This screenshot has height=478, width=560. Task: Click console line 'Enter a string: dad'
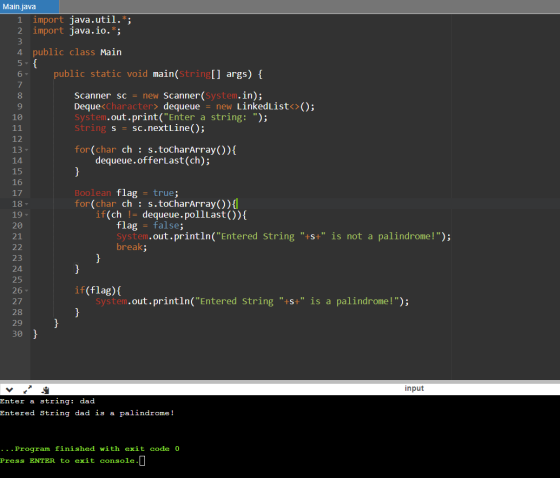click(x=48, y=401)
